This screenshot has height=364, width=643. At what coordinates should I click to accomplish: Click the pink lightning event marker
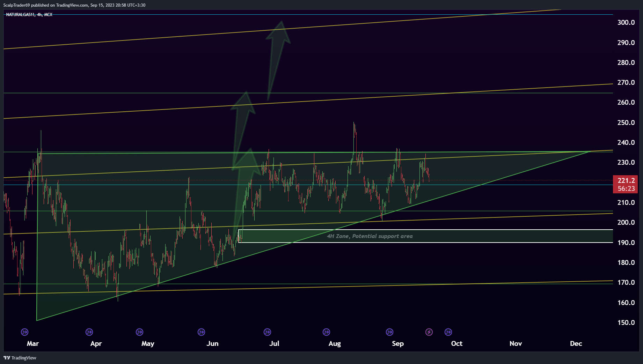[x=429, y=332]
